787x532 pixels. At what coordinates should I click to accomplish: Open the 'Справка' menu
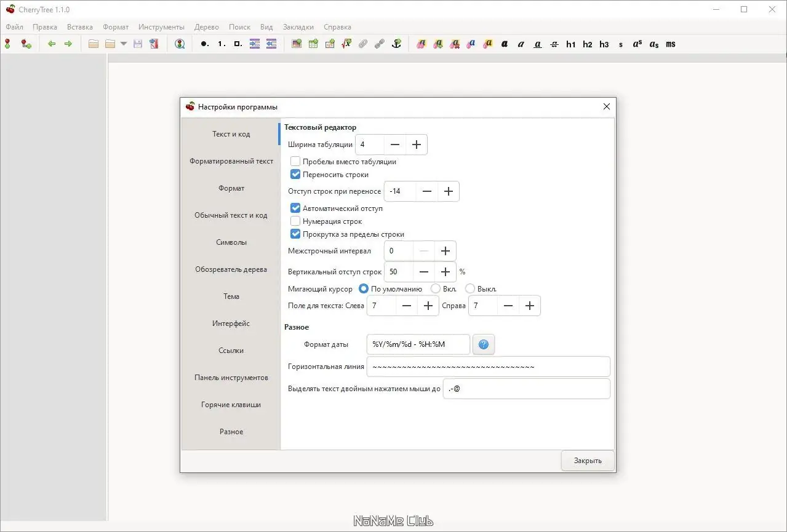pyautogui.click(x=337, y=27)
